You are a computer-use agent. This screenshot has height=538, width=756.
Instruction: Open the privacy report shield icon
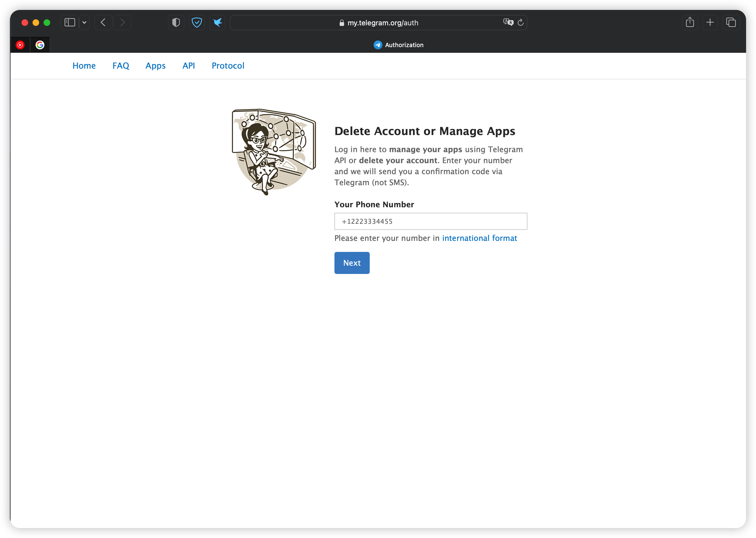pyautogui.click(x=176, y=23)
